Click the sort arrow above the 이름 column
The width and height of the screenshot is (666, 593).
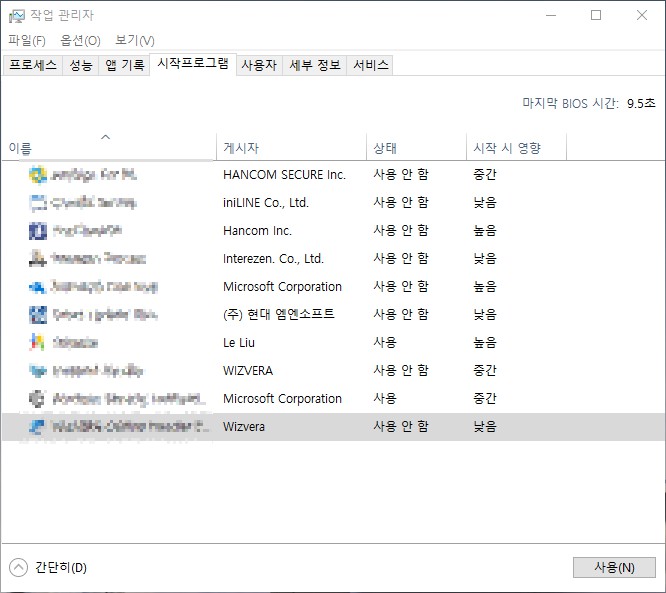105,137
